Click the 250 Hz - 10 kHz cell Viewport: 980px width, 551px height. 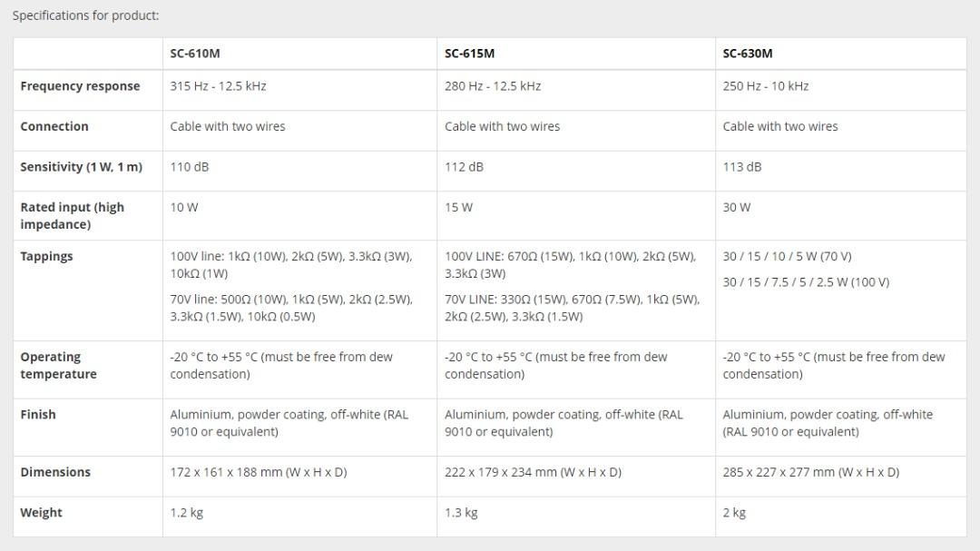coord(765,86)
